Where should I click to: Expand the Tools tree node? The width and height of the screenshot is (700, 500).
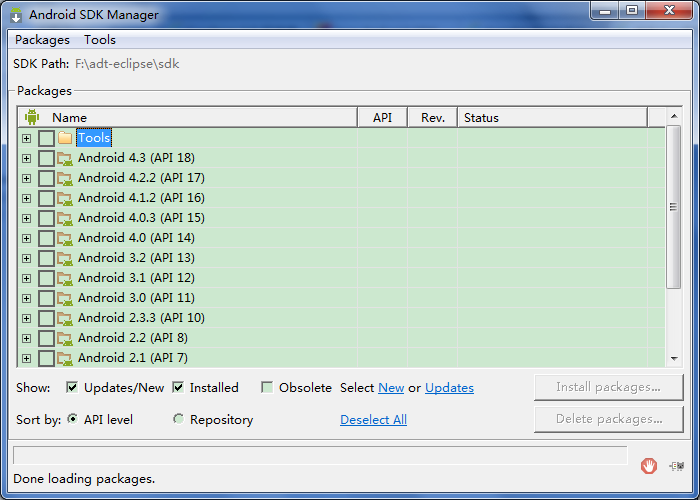(x=26, y=138)
